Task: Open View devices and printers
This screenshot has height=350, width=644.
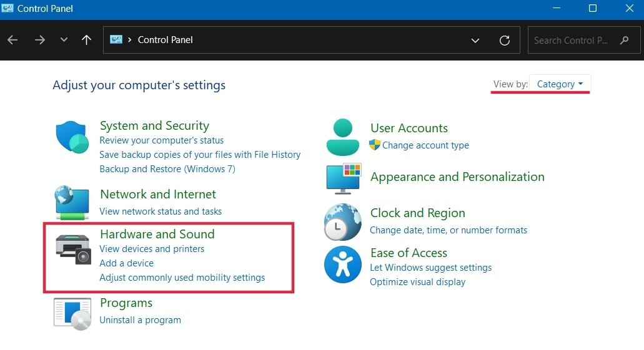Action: point(152,249)
